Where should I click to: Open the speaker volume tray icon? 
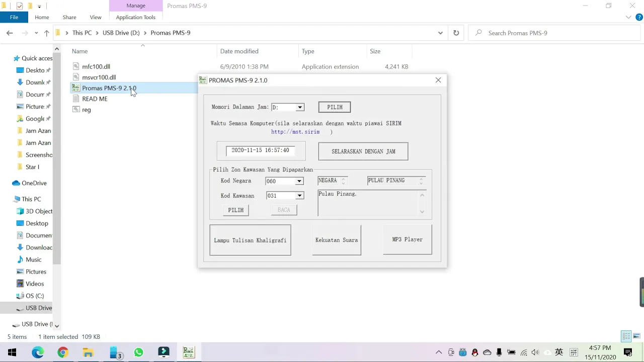tap(535, 352)
